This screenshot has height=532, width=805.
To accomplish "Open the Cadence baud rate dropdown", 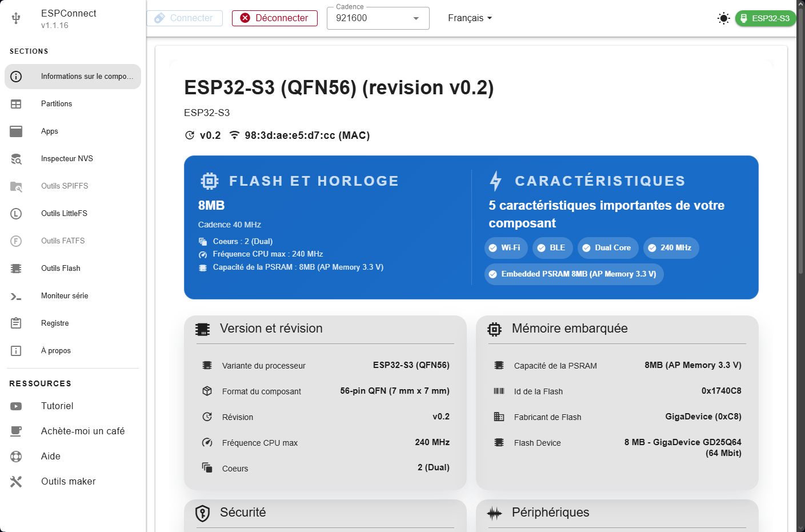I will click(x=378, y=18).
